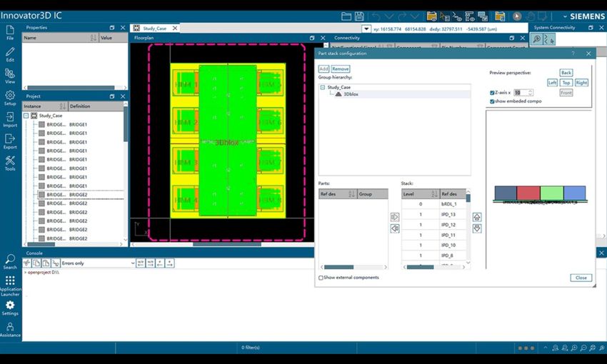Open the Errors only console filter dropdown

tap(133, 263)
